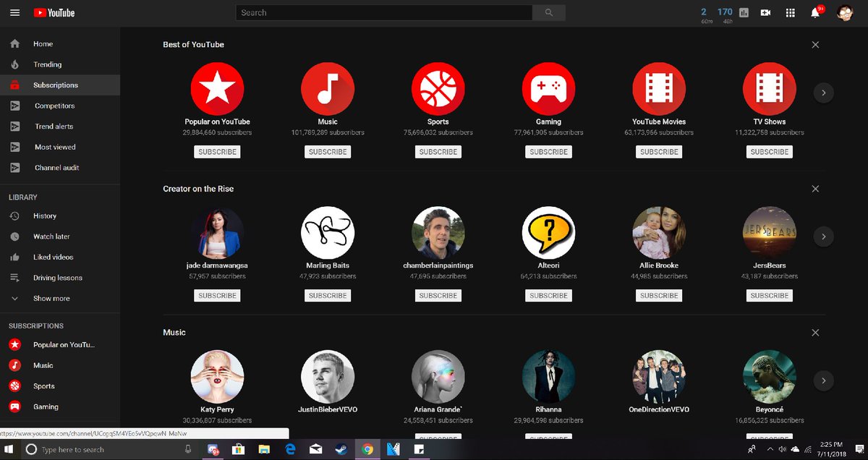Open the Gaming controller channel icon
The width and height of the screenshot is (868, 460).
tap(549, 88)
